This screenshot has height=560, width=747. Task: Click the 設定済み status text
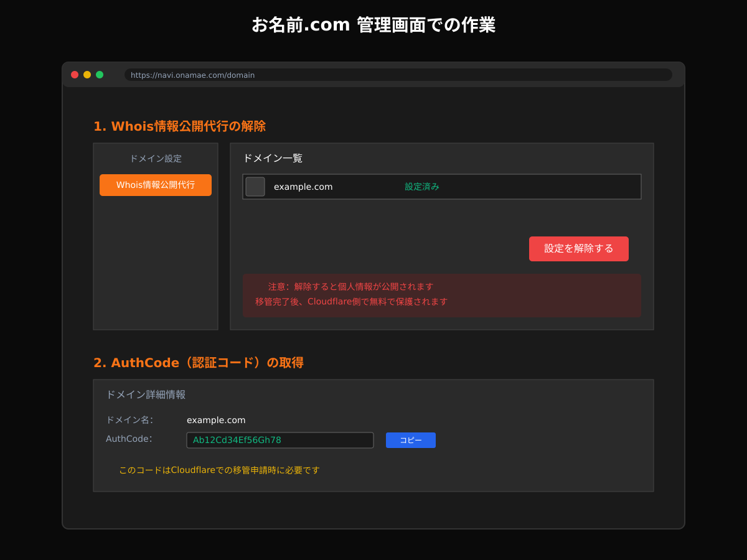coord(422,187)
